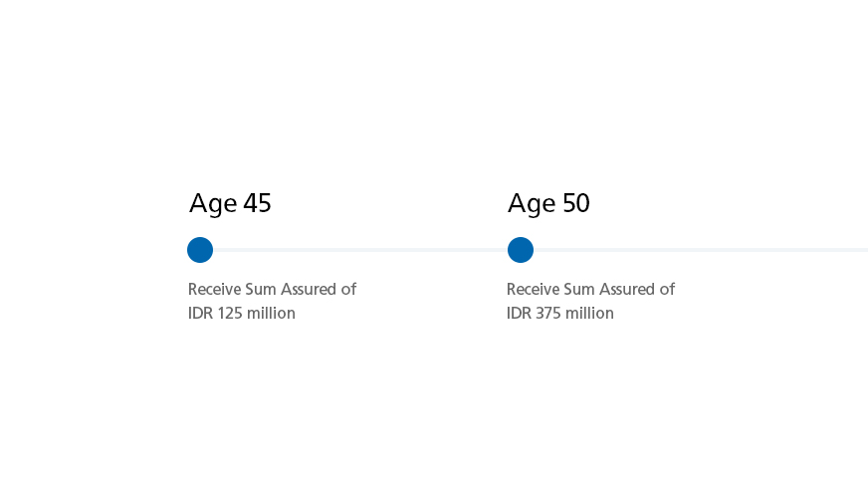Screen dimensions: 868x479
Task: Click the "IDR 375 million" text line
Action: [560, 313]
